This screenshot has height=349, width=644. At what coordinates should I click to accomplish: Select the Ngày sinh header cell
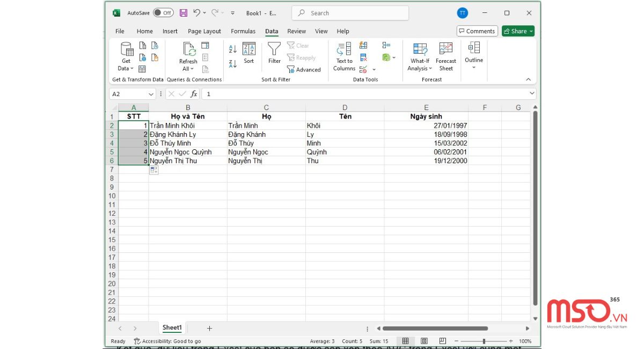[x=426, y=117]
